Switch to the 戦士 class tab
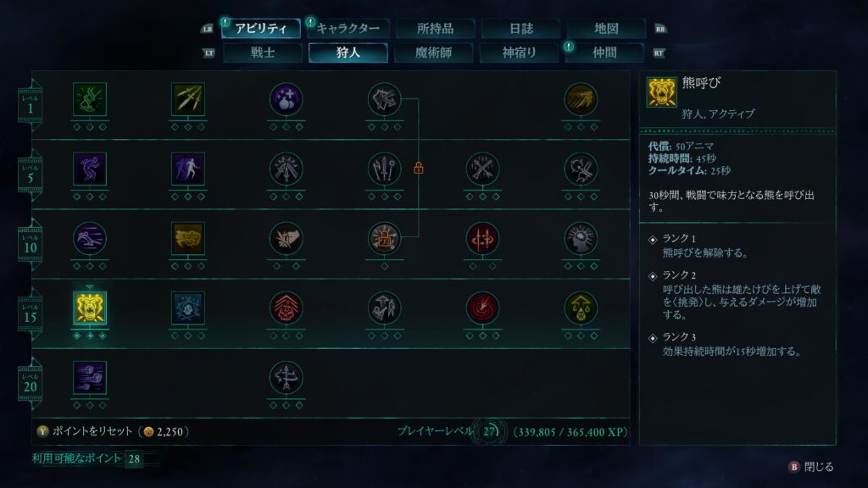868x488 pixels. click(x=263, y=53)
